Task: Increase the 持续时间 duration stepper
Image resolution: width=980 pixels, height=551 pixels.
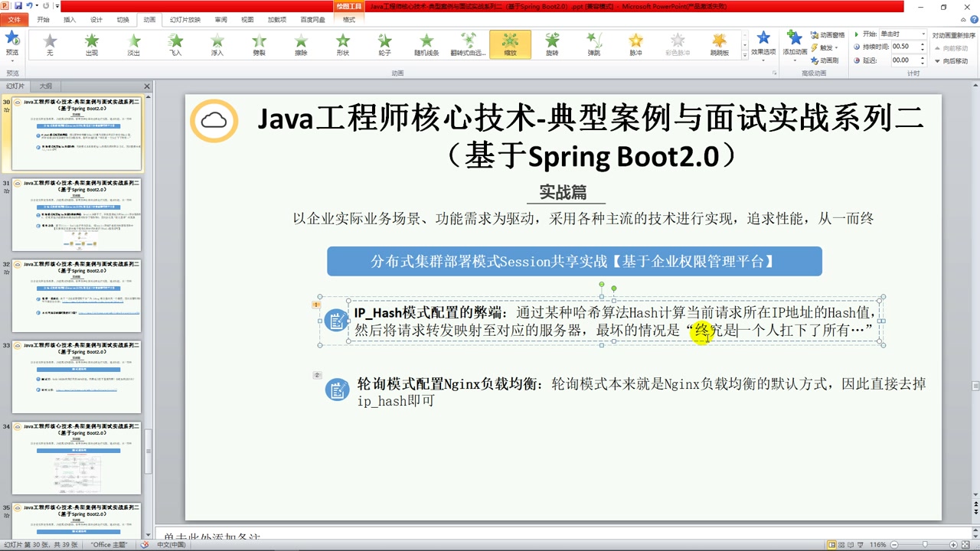Action: click(923, 44)
